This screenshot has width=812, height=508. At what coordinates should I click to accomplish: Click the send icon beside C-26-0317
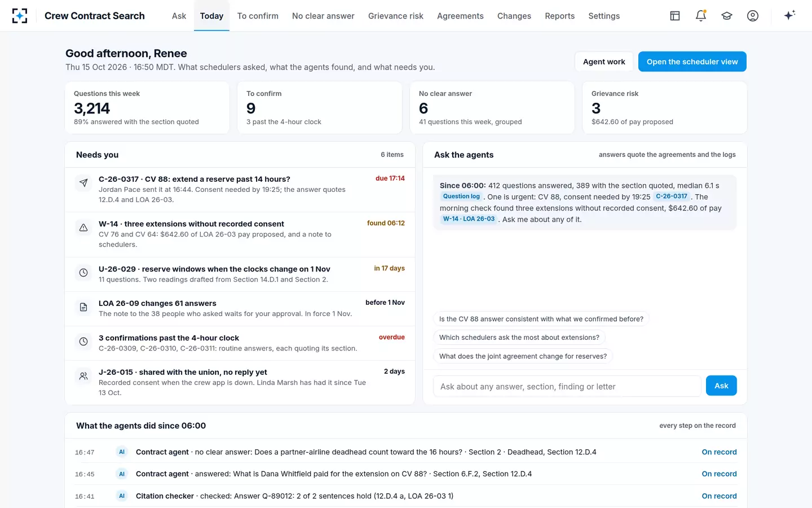(83, 183)
